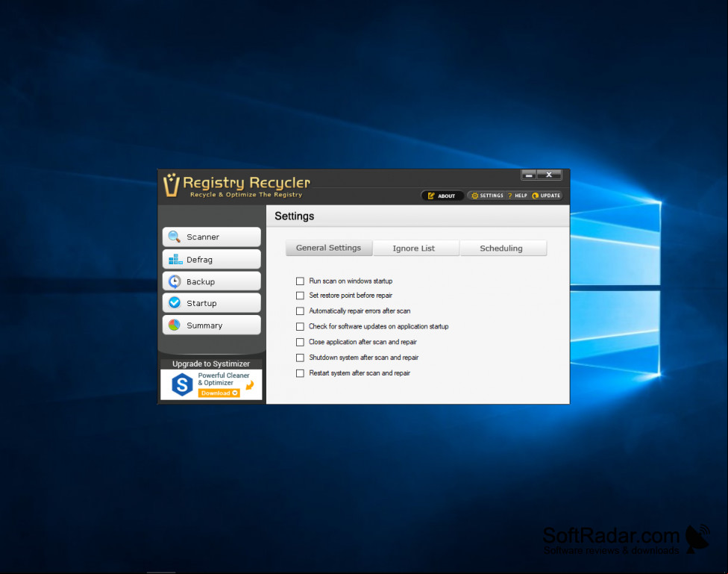Open the Summary section
Screen dimensions: 728x574
211,325
